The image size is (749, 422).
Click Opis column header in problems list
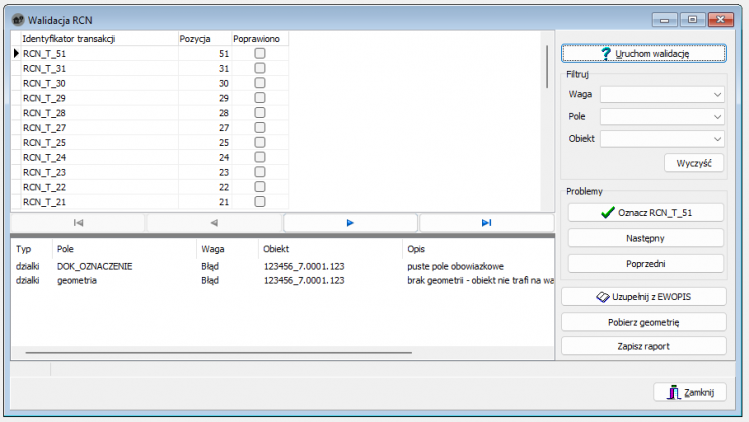478,249
